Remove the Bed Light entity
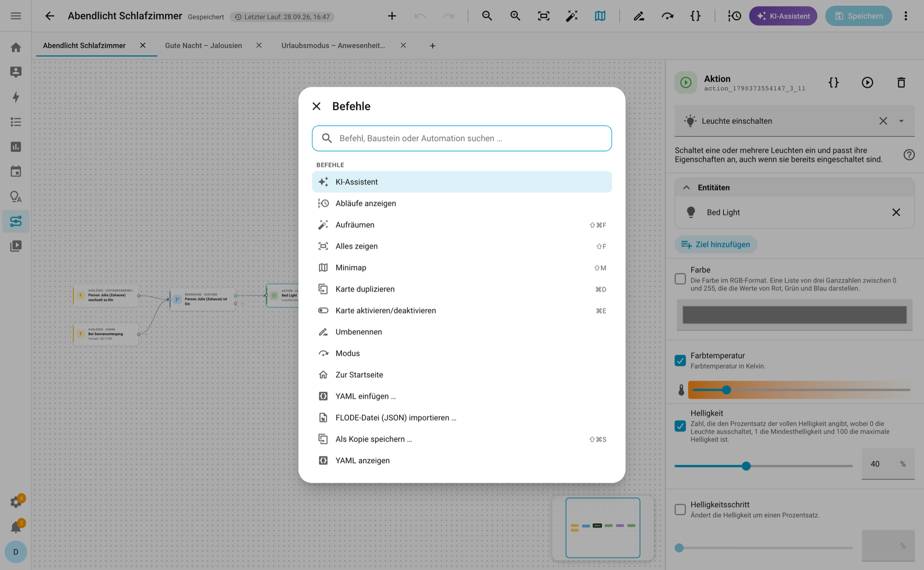This screenshot has width=924, height=570. click(896, 212)
